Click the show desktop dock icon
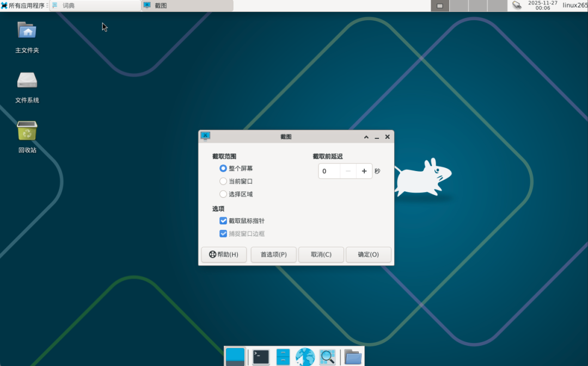Image resolution: width=588 pixels, height=366 pixels. [x=235, y=357]
